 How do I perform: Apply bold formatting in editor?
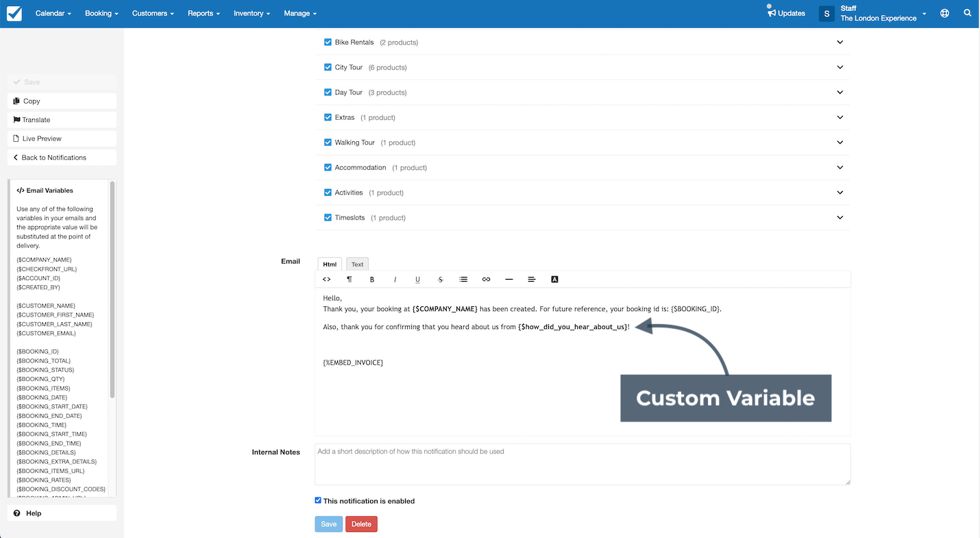(x=372, y=280)
